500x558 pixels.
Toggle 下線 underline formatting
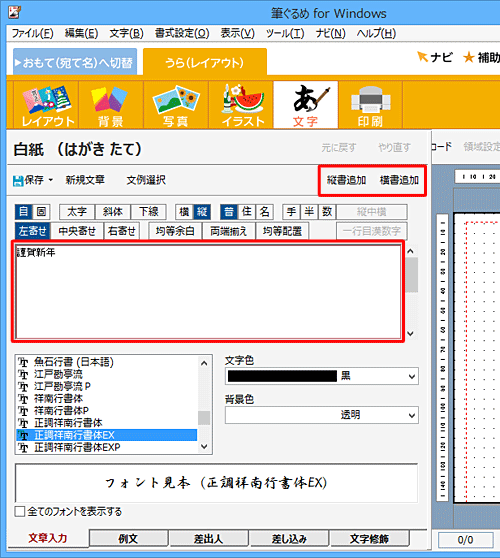[149, 212]
